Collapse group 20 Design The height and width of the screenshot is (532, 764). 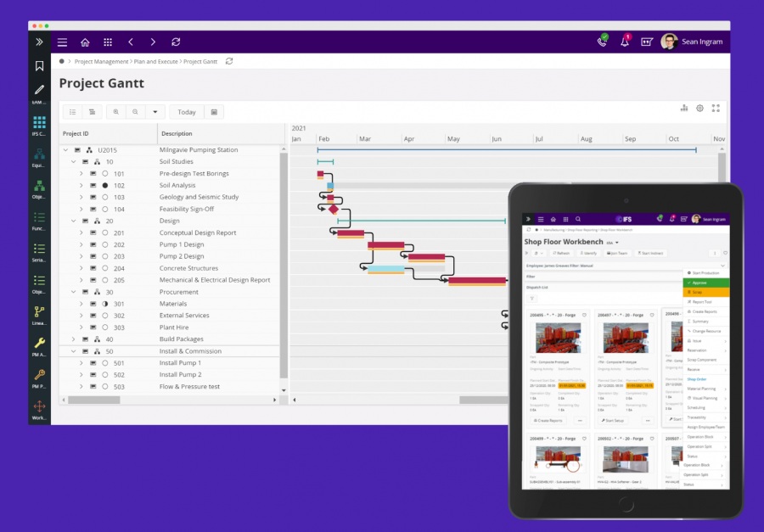point(74,221)
